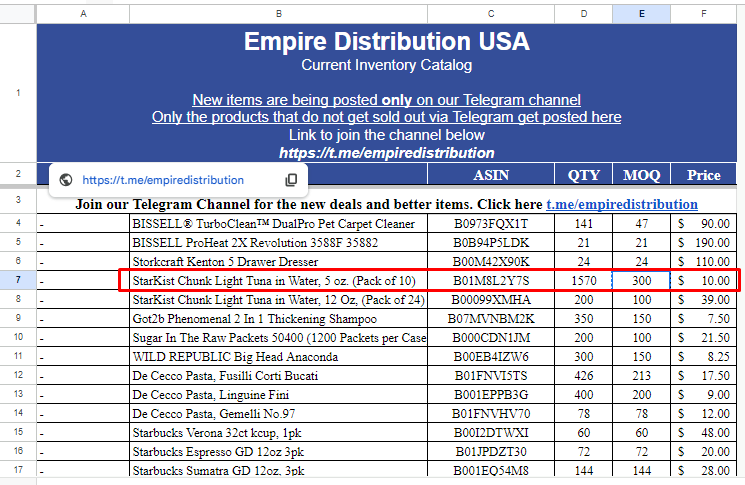Select ASIN cell B01FNVI5TS
Viewport: 745px width, 485px height.
pos(491,375)
